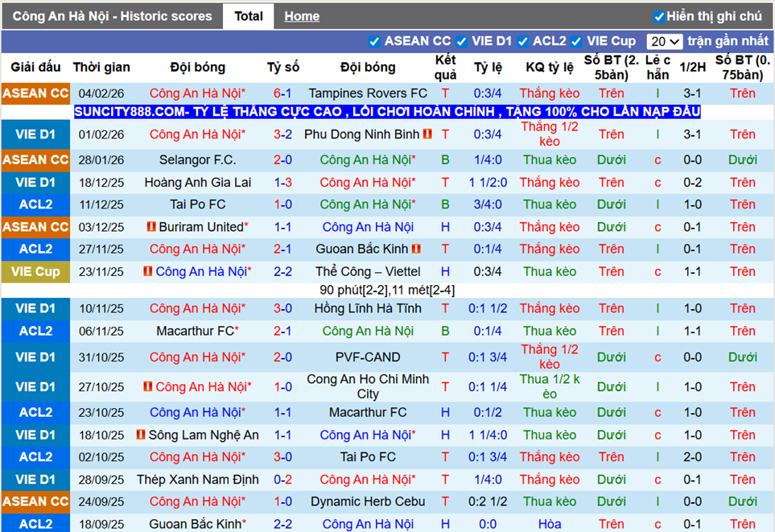Toggle the Hiển thị ghi chú checkbox
The image size is (775, 532).
[658, 17]
